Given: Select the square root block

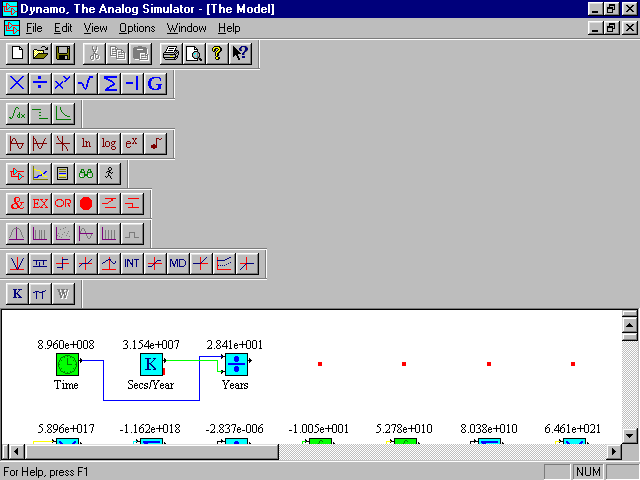Looking at the screenshot, I should point(86,83).
